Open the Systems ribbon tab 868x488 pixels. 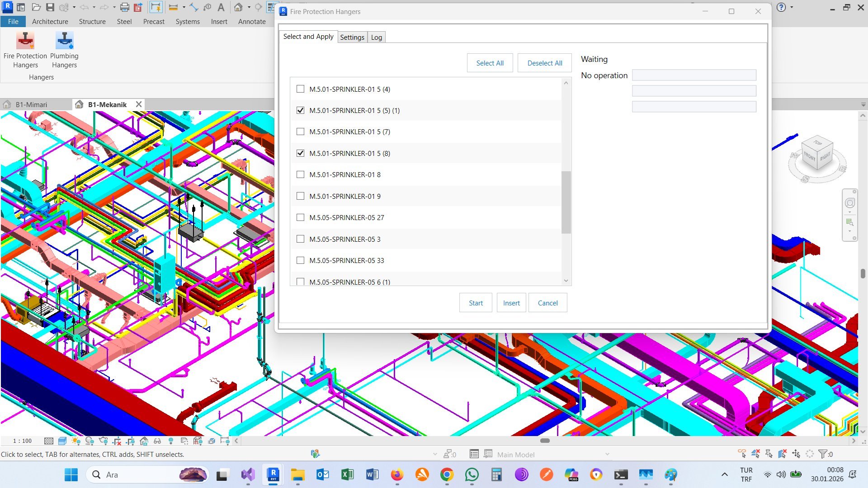click(x=188, y=21)
